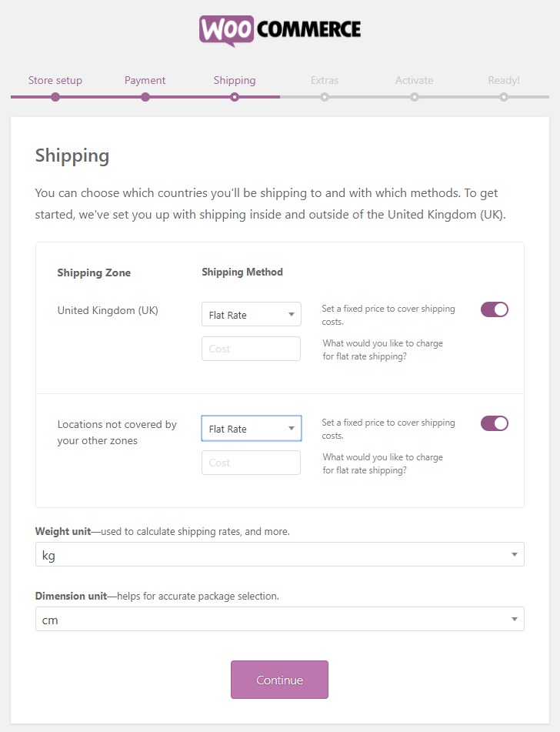Click the Store setup progress dot
This screenshot has width=560, height=732.
55,97
